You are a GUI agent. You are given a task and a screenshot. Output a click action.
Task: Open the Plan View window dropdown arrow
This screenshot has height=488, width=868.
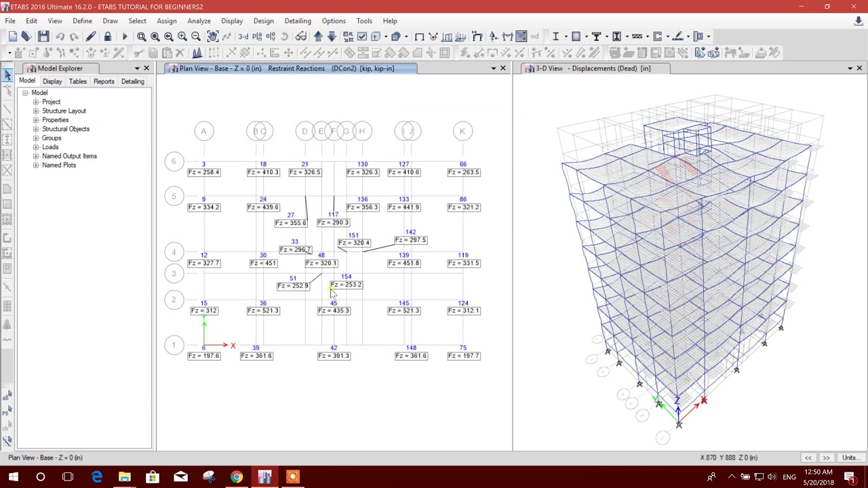coord(494,68)
